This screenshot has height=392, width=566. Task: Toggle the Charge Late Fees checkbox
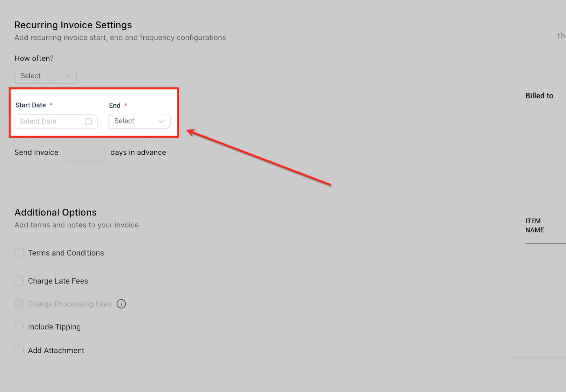(x=19, y=281)
